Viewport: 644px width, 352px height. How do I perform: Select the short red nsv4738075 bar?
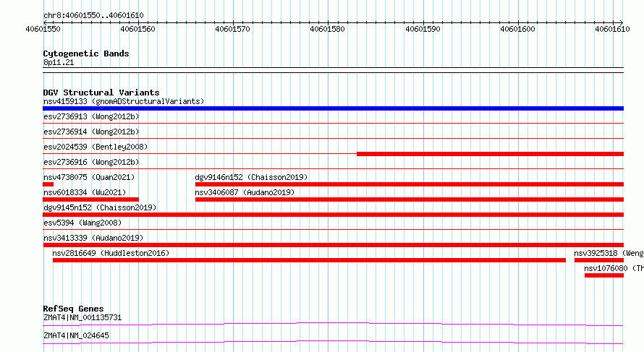(x=48, y=184)
